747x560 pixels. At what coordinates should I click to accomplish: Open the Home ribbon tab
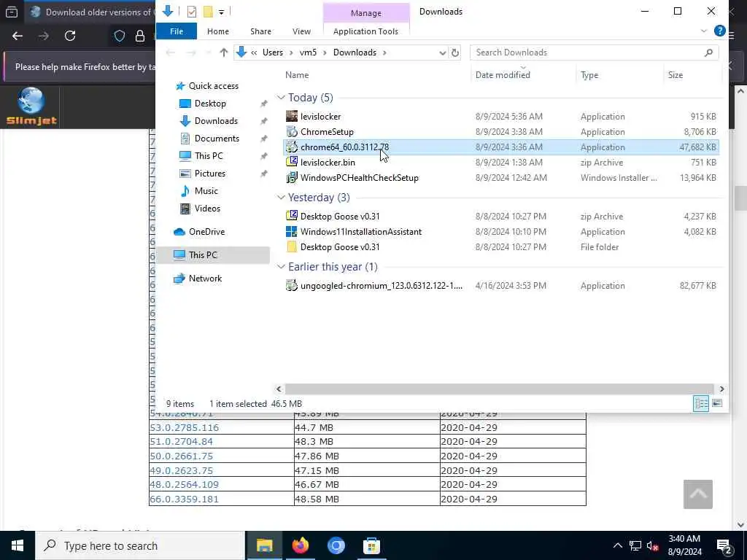coord(217,31)
